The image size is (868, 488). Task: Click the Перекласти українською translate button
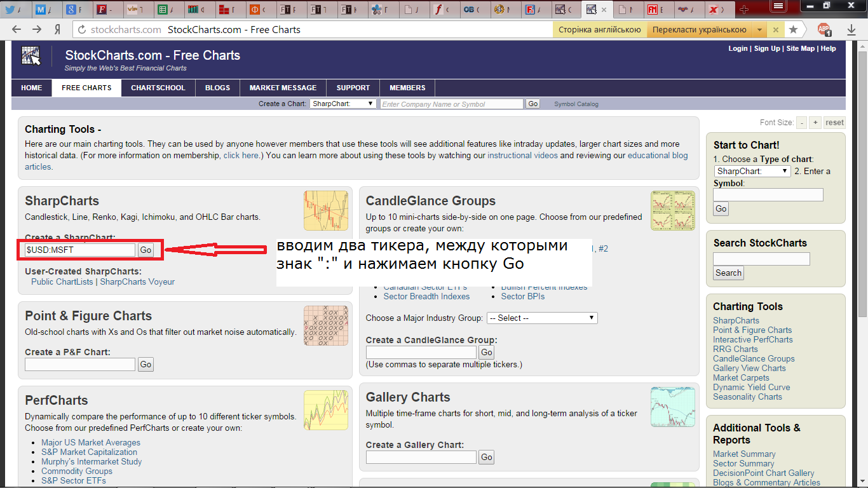[x=699, y=30]
